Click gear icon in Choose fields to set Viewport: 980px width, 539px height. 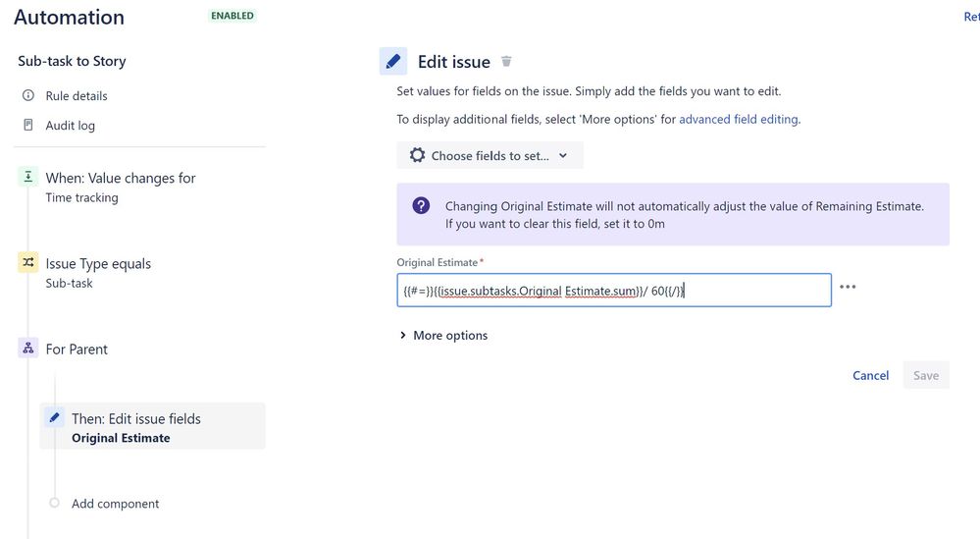[417, 155]
